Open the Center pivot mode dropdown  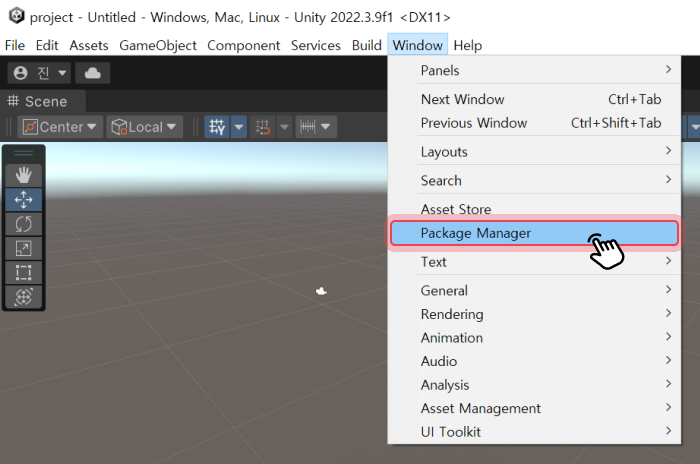pyautogui.click(x=61, y=127)
